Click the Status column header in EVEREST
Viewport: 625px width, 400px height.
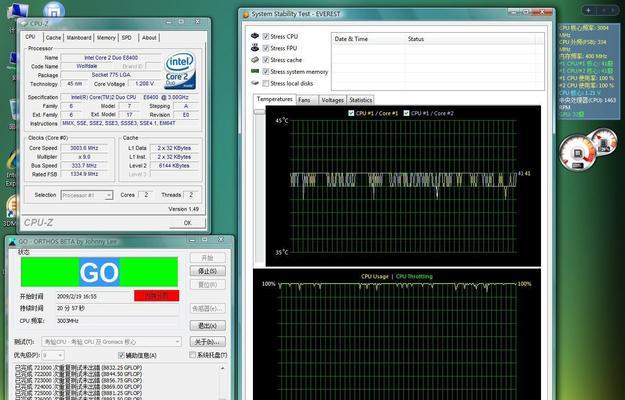[x=470, y=39]
